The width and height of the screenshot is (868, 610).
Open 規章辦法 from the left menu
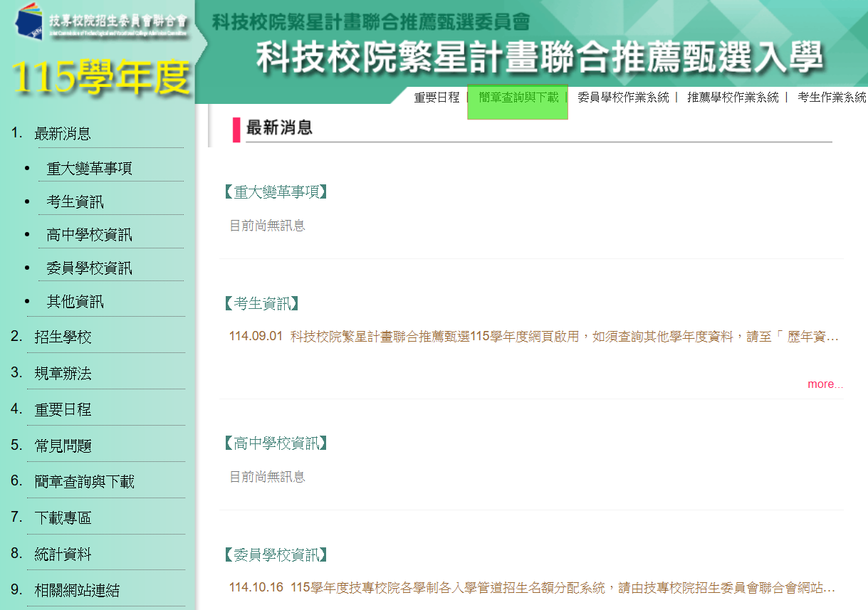pos(63,374)
